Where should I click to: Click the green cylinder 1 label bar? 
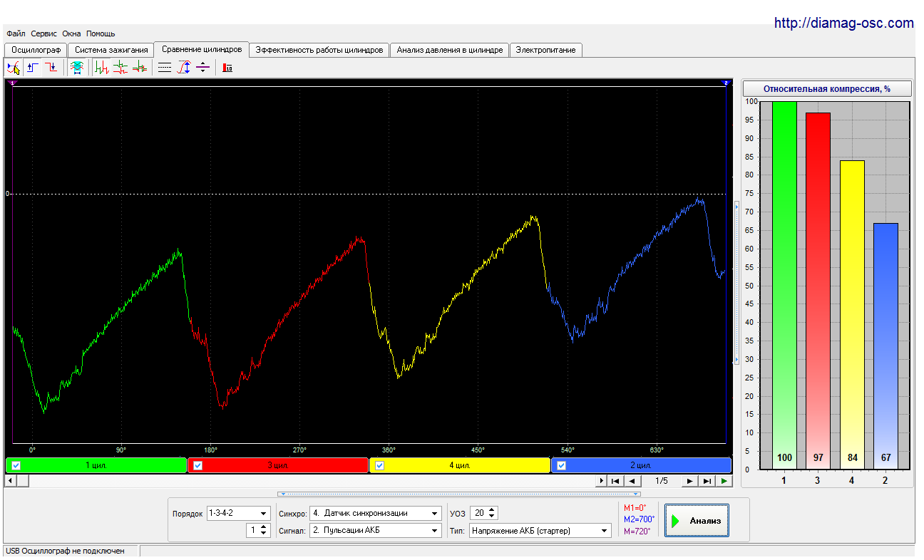click(x=96, y=465)
